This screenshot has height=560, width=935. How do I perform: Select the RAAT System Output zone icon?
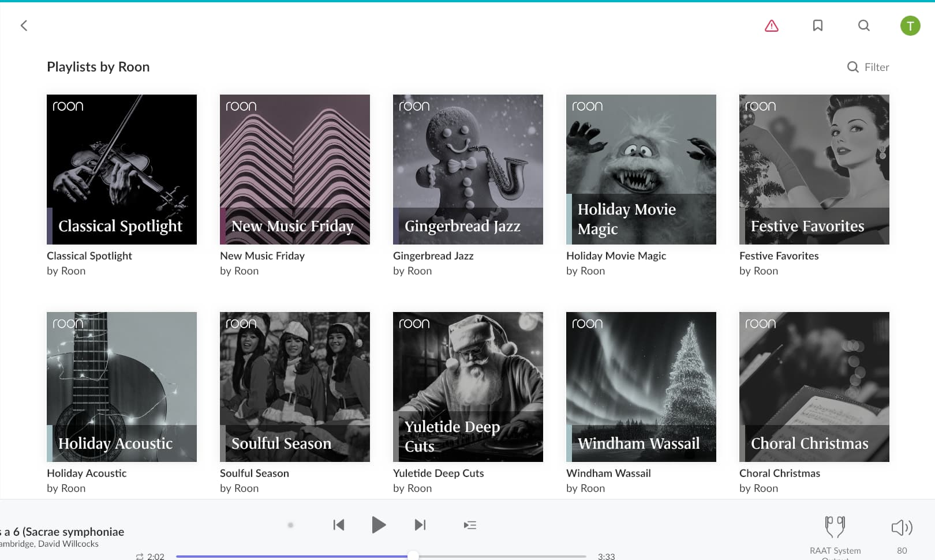click(x=835, y=527)
